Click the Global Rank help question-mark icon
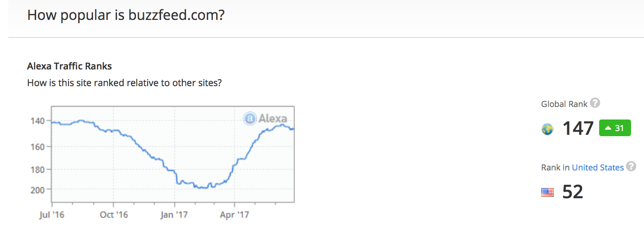This screenshot has height=239, width=644. 595,103
